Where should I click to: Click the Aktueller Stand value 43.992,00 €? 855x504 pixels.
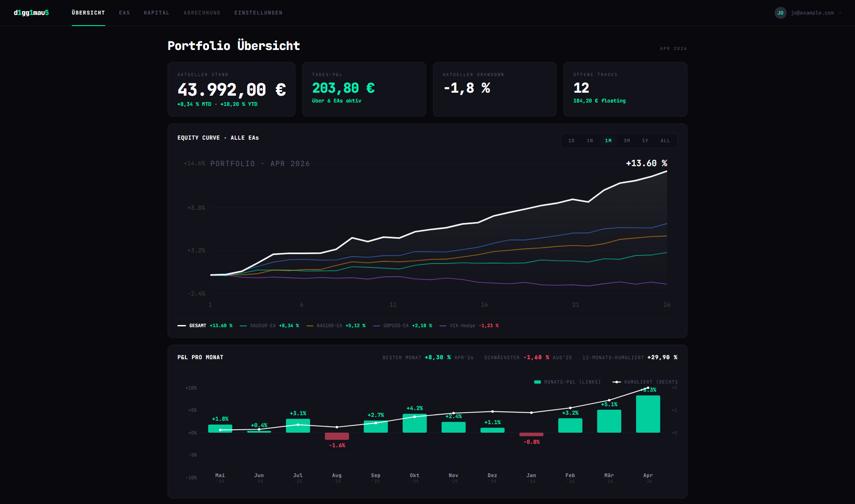pyautogui.click(x=232, y=90)
